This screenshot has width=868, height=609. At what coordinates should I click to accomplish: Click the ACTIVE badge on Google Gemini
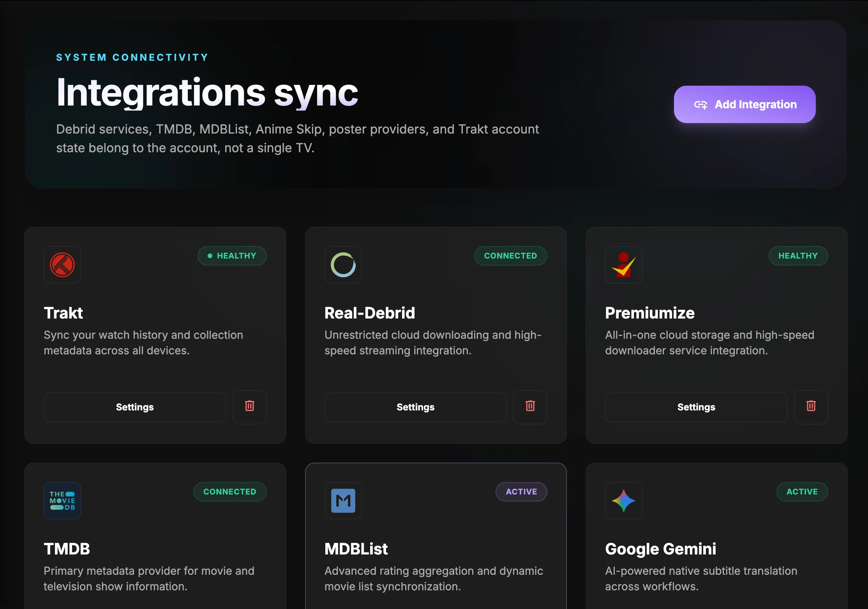click(x=802, y=492)
